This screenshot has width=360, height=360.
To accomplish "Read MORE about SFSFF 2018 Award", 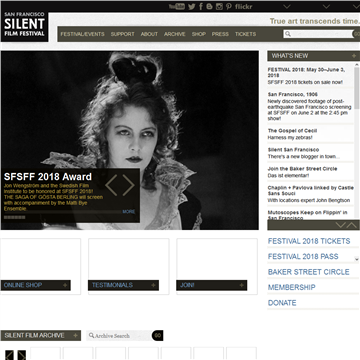I will tap(129, 212).
